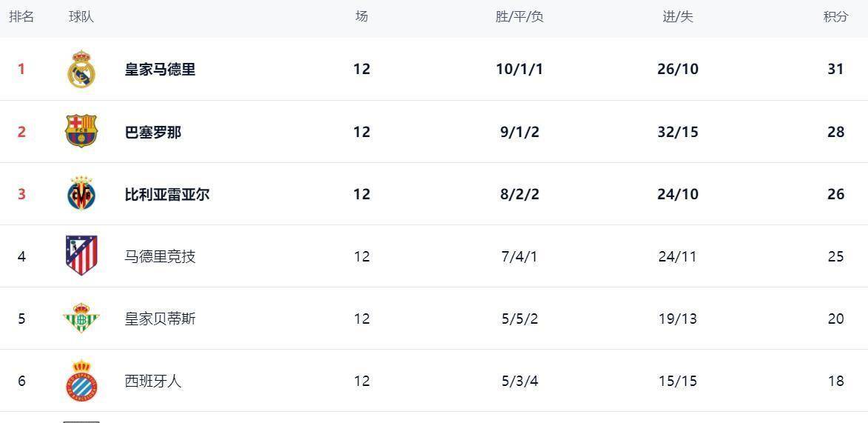This screenshot has width=868, height=423.
Task: Click the 进/失 column header
Action: pyautogui.click(x=678, y=16)
